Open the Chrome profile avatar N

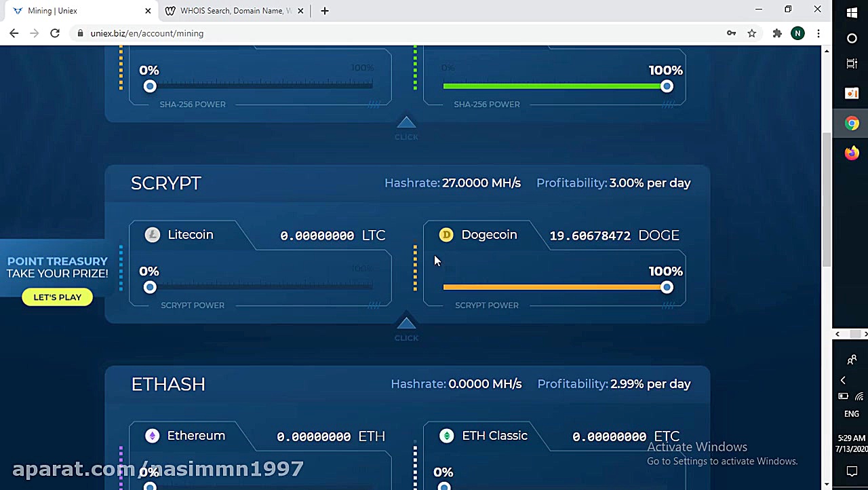click(797, 33)
